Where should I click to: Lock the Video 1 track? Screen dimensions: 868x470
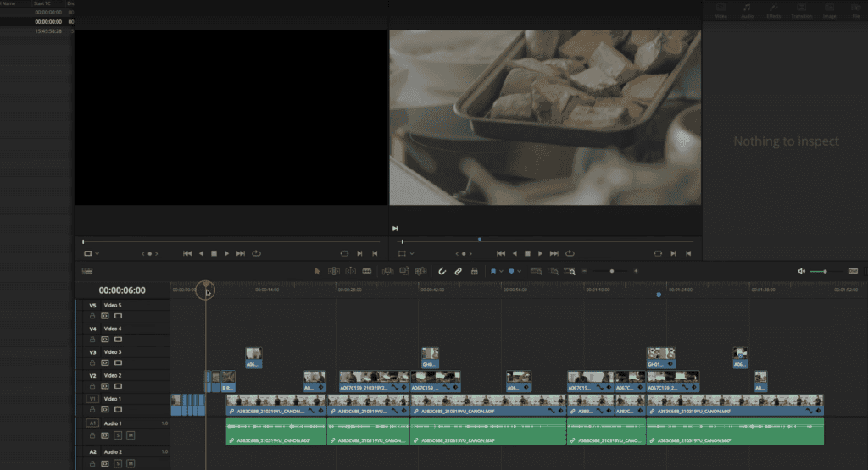click(92, 410)
